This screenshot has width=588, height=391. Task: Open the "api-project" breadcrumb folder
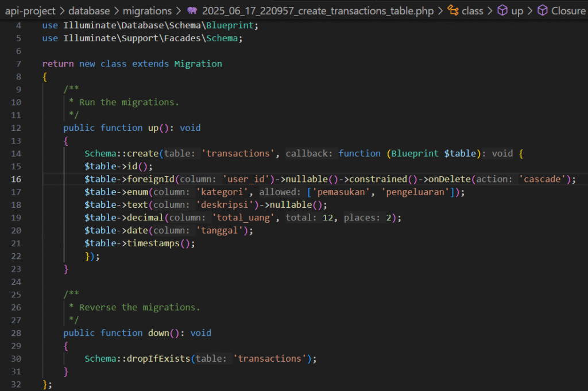click(30, 11)
